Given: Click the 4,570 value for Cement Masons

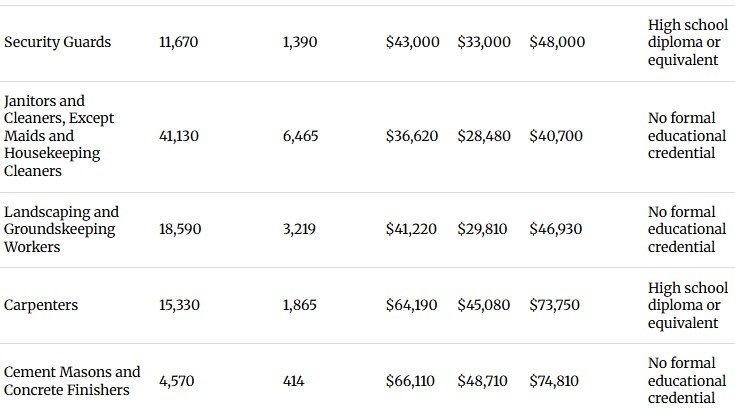Looking at the screenshot, I should point(177,381).
